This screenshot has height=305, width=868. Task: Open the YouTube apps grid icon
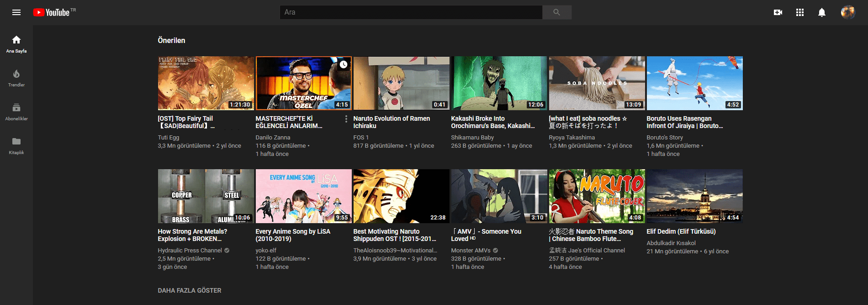[800, 12]
